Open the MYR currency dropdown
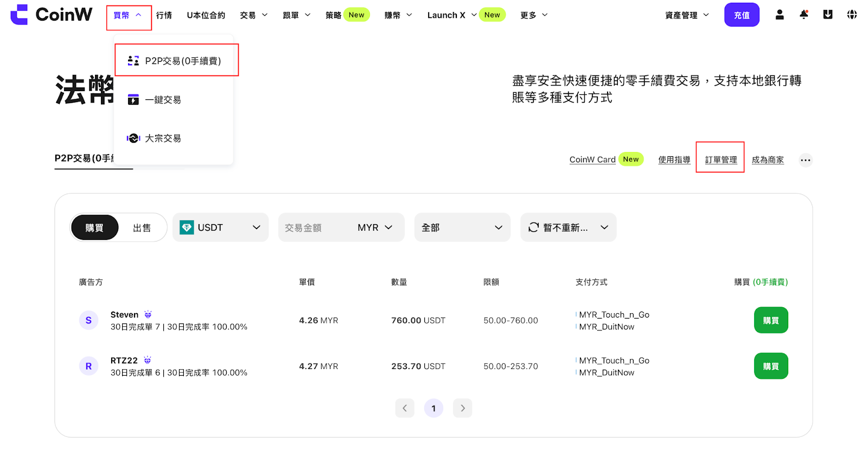Screen dimensions: 868x476 tap(375, 227)
